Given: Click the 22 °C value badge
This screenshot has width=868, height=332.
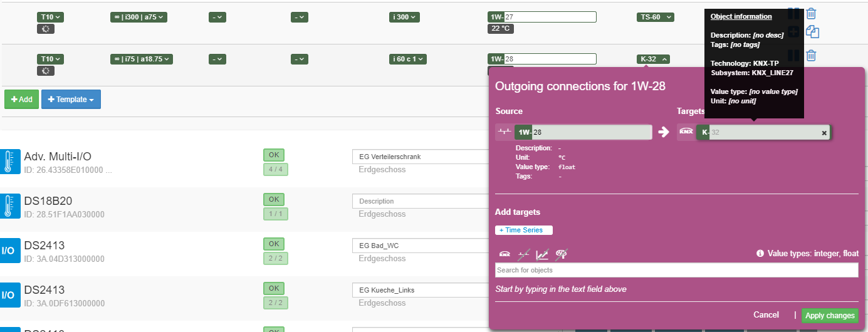Looking at the screenshot, I should tap(502, 29).
